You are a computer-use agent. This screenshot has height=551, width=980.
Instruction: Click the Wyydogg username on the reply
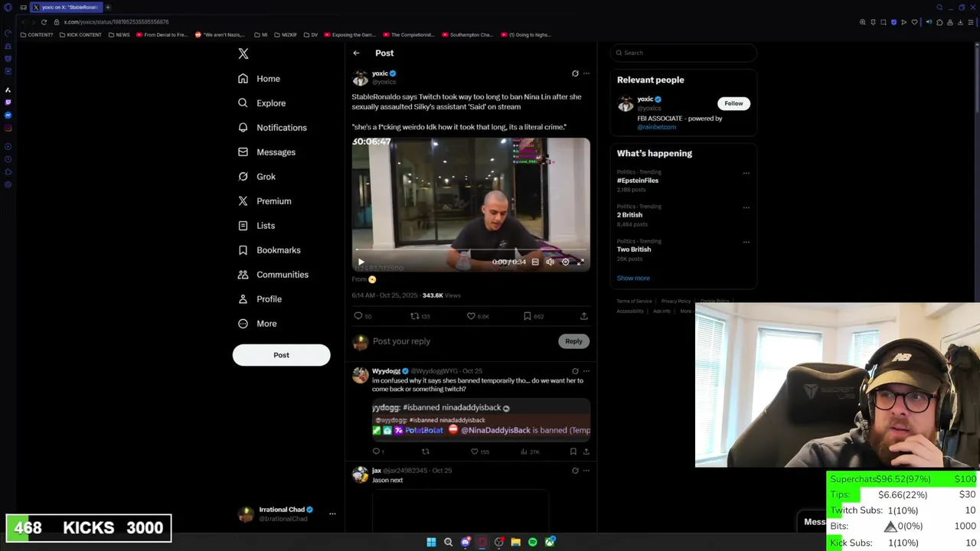[386, 371]
